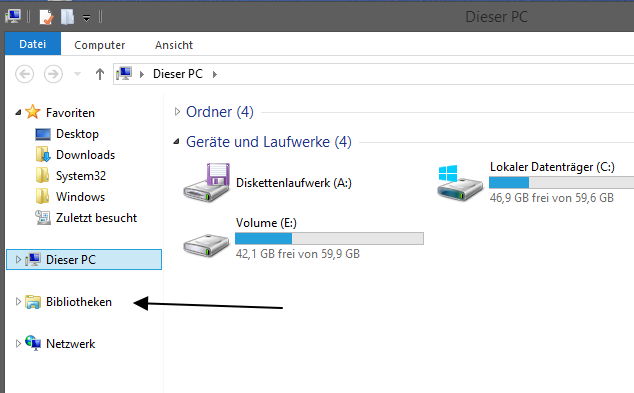The width and height of the screenshot is (634, 393).
Task: Collapse the Geräte und Laufwerke section
Action: 176,142
